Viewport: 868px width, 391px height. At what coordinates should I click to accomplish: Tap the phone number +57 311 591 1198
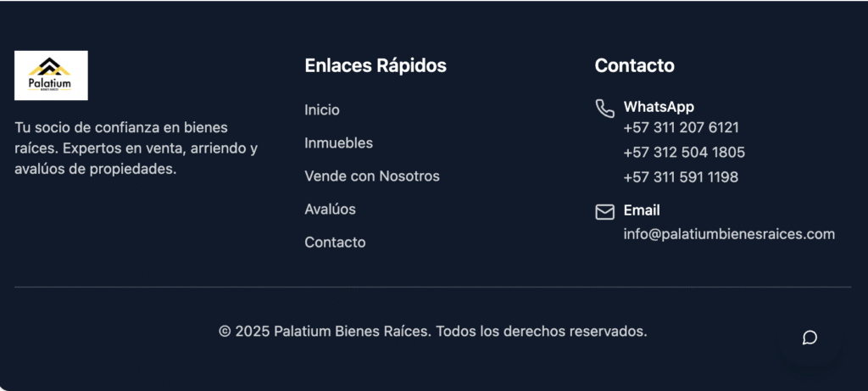pos(681,177)
